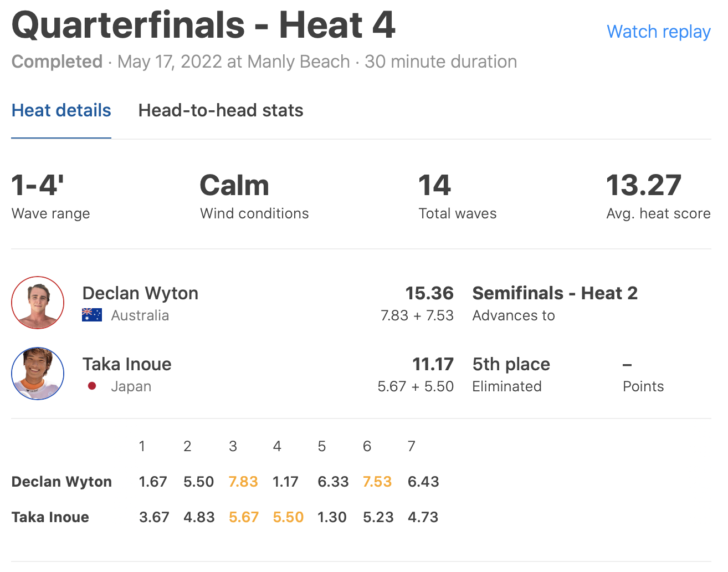Select Declan Wyton's highlighted 7.53 wave score

pyautogui.click(x=377, y=482)
